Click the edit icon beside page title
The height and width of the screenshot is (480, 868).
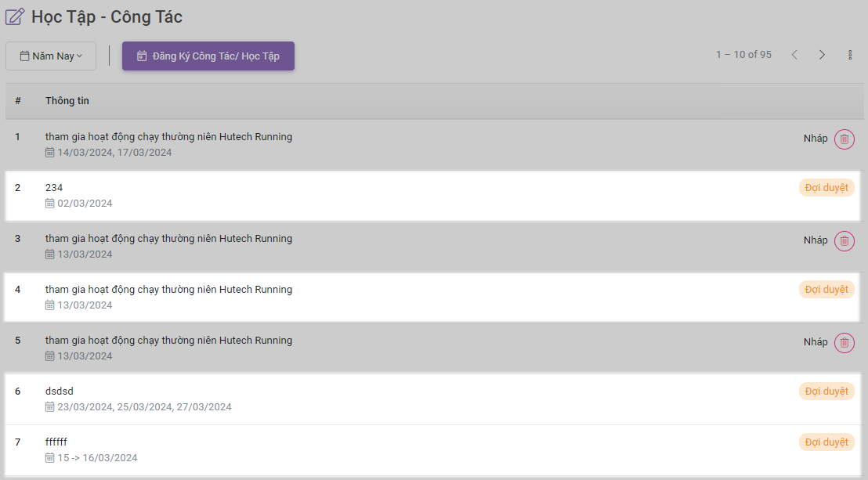[15, 16]
